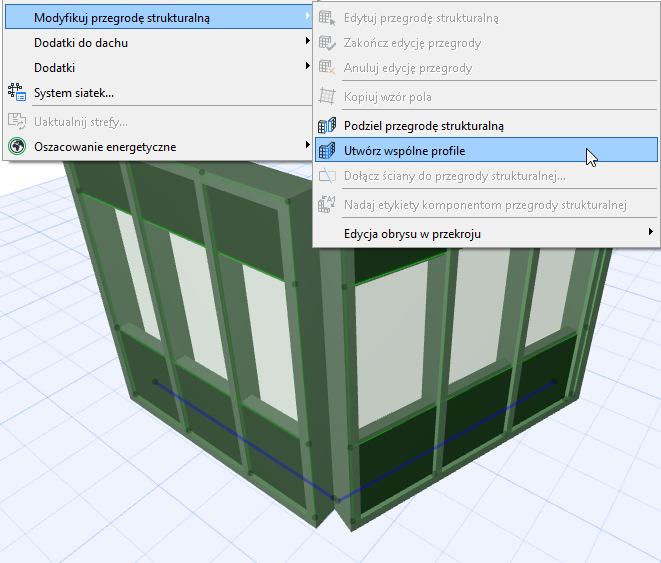Choose Utwórz wspólne profile menu entry
The height and width of the screenshot is (563, 661).
[404, 151]
